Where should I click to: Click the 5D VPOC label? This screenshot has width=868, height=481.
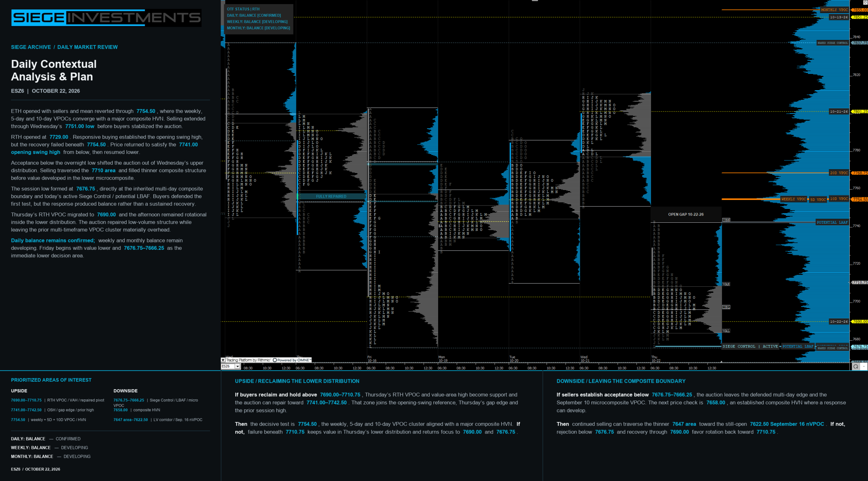(x=818, y=200)
